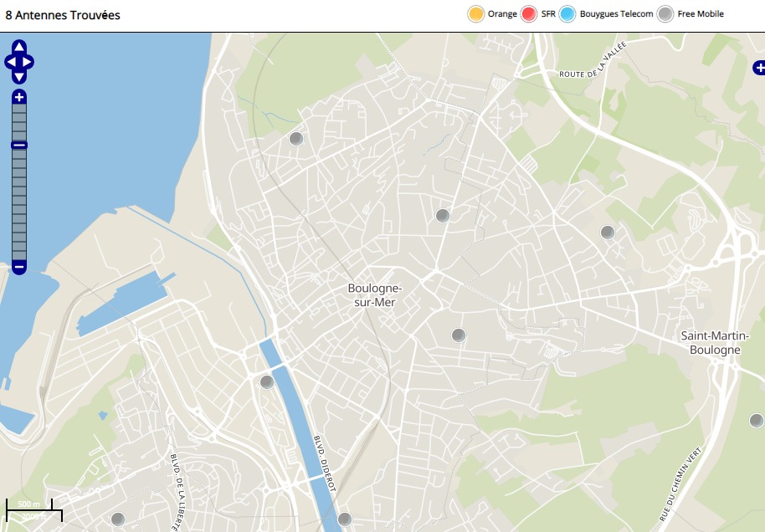Pan the map left with arrow
Viewport: 765px width, 532px height.
pos(9,62)
